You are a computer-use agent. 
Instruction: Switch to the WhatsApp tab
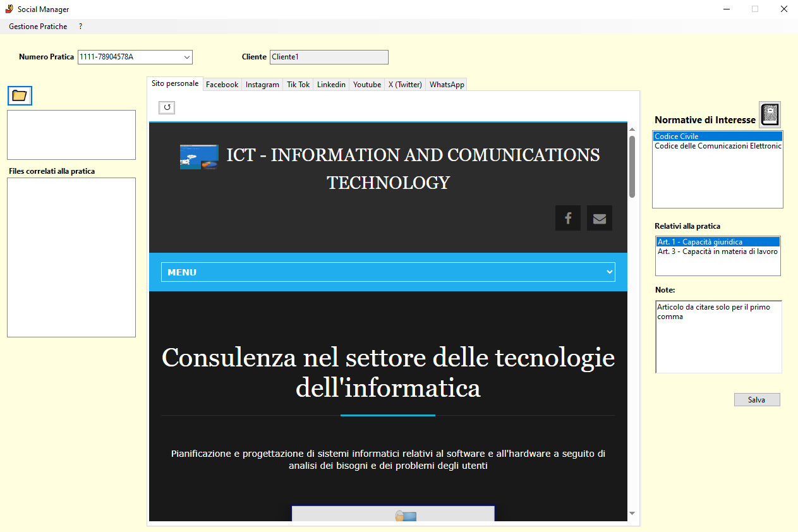447,85
